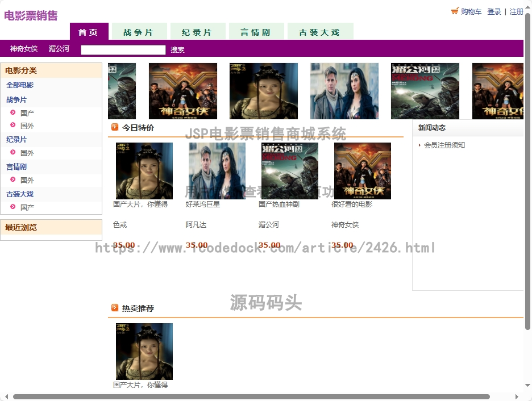The image size is (532, 401).
Task: Click the 35.00 price under 色戒
Action: coord(124,245)
